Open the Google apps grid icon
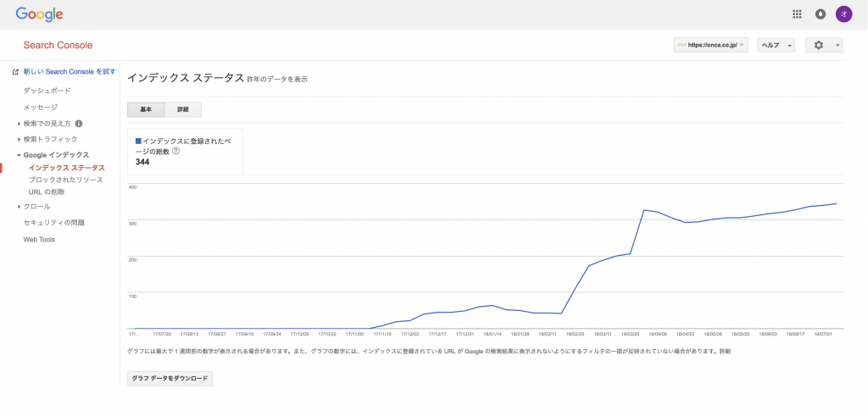This screenshot has height=416, width=868. coord(797,14)
